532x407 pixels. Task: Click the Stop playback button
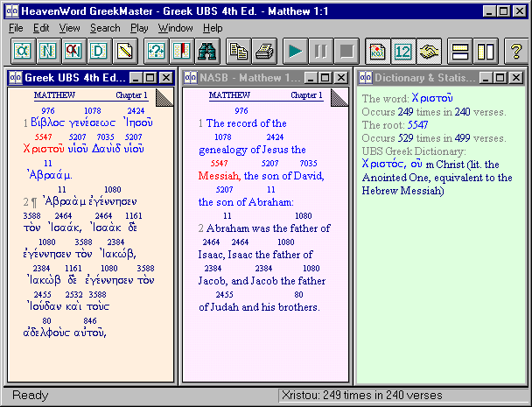(x=346, y=52)
